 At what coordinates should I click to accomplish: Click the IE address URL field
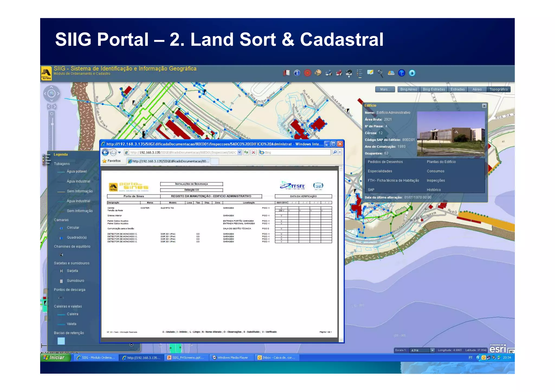pos(181,153)
